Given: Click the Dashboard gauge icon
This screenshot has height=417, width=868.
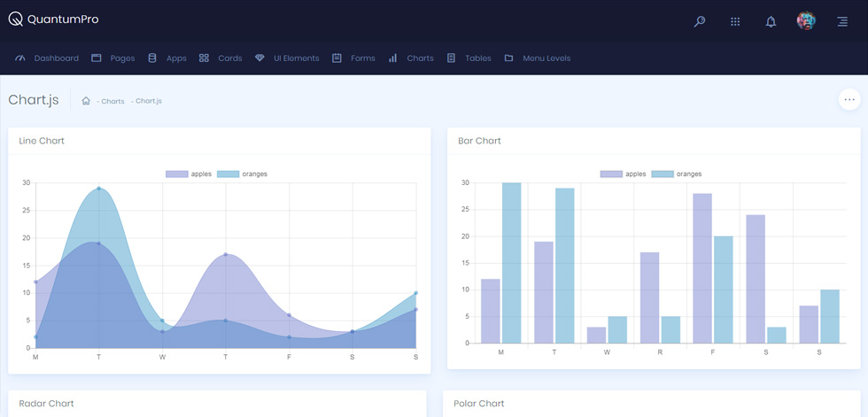Looking at the screenshot, I should pos(20,58).
